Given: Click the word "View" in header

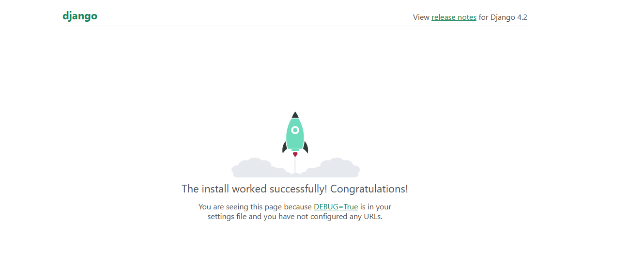Looking at the screenshot, I should [421, 17].
